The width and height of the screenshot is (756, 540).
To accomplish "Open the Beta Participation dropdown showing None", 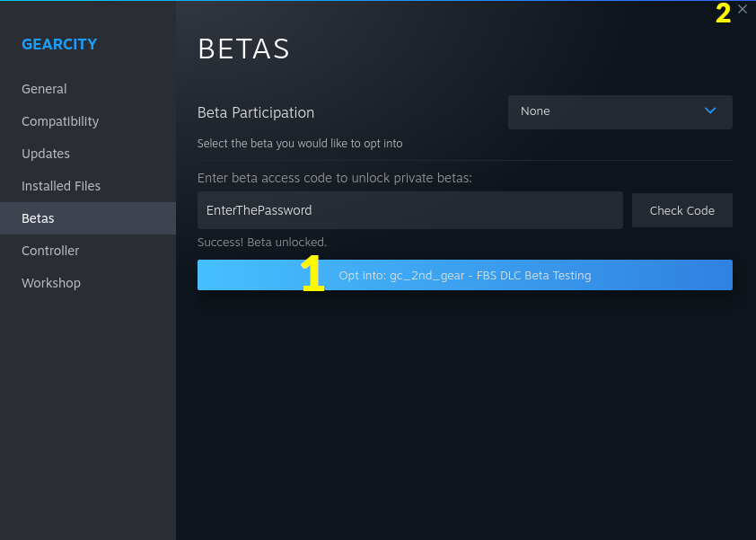I will [x=611, y=111].
